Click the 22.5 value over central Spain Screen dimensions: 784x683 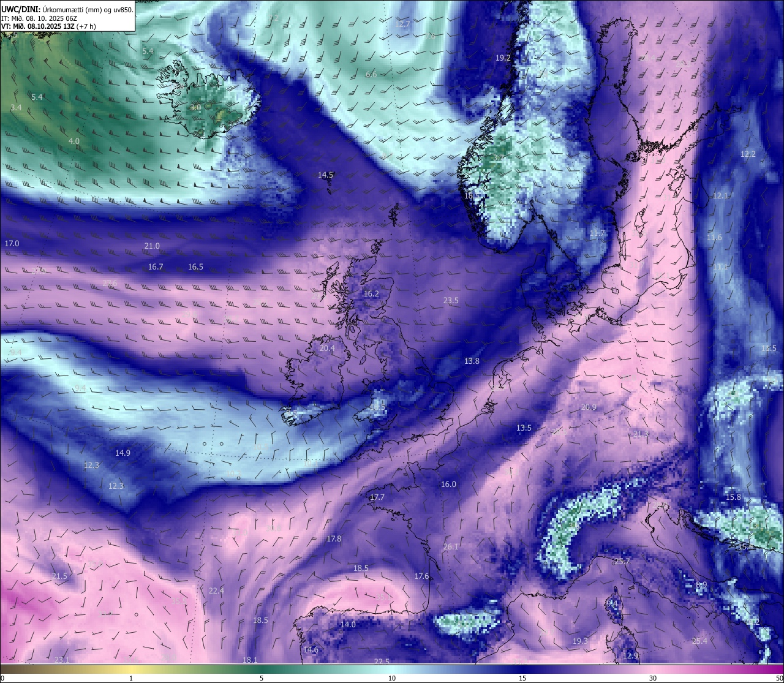coord(382,661)
